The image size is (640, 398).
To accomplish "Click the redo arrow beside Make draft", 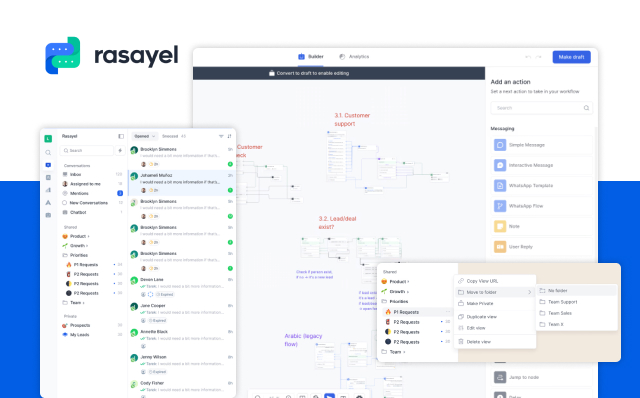I will tap(538, 57).
